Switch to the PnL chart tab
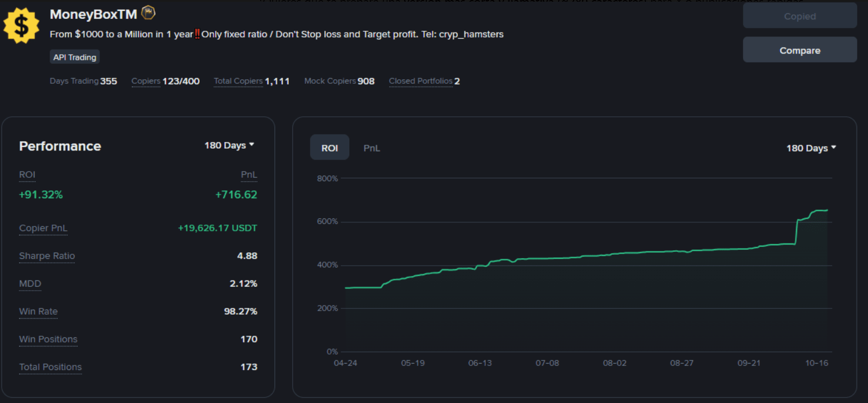Screen dimensions: 868x403 click(x=372, y=148)
